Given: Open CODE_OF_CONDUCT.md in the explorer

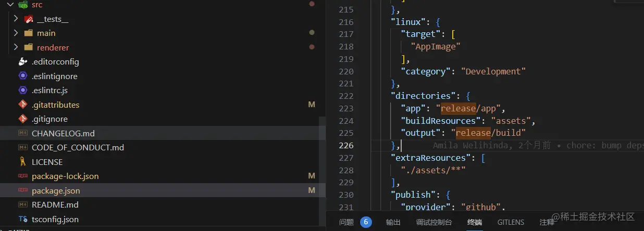Looking at the screenshot, I should point(78,147).
